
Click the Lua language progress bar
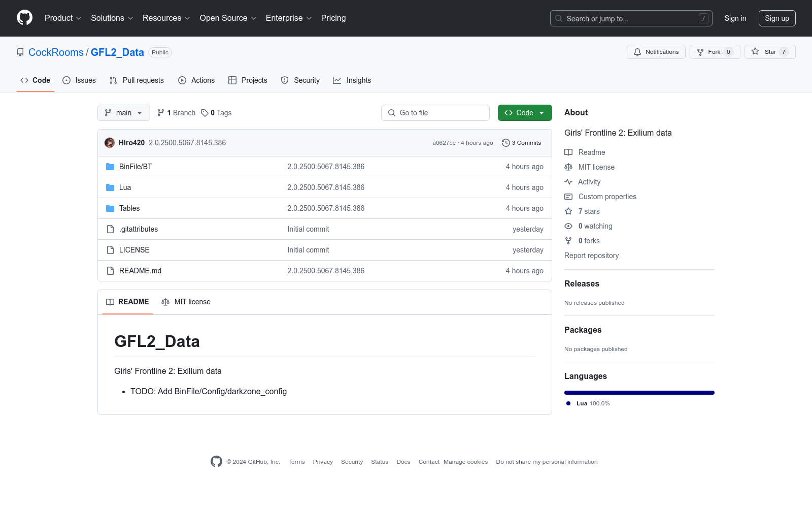coord(639,393)
